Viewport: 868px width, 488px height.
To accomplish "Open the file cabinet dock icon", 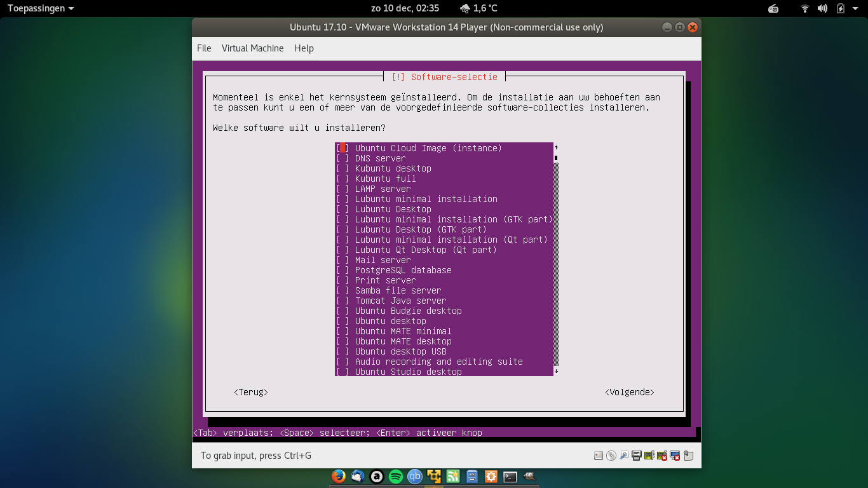I will (472, 476).
